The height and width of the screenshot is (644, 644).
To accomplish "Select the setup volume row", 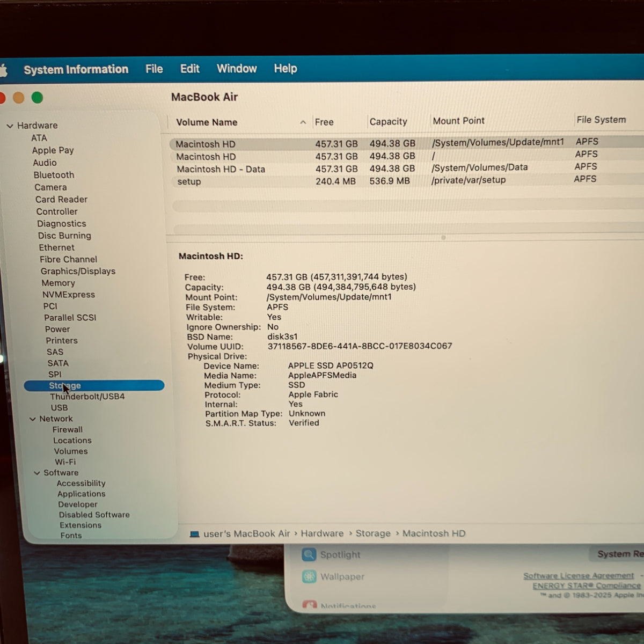I will click(x=406, y=181).
